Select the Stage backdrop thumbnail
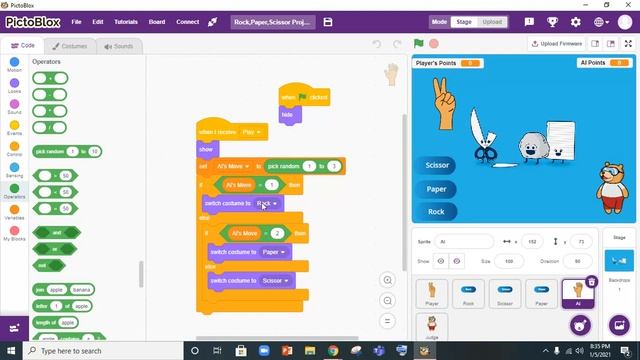This screenshot has width=640, height=360. pyautogui.click(x=619, y=260)
